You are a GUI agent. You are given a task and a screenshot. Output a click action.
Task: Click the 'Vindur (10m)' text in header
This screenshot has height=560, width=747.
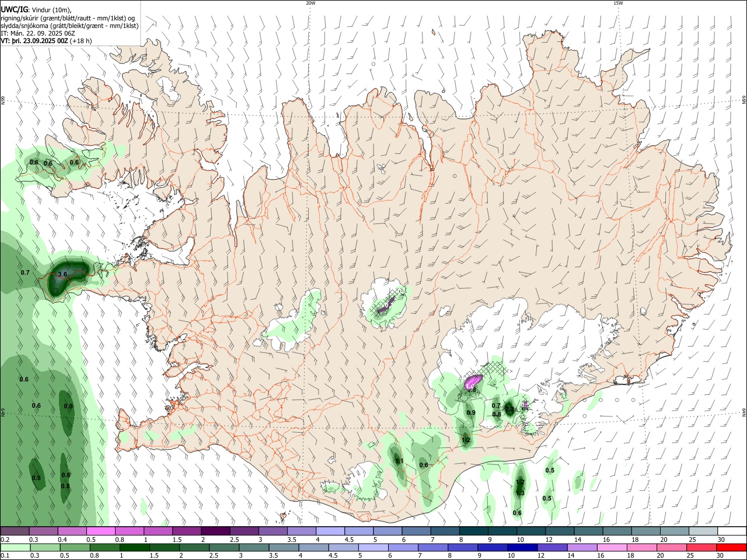(51, 10)
